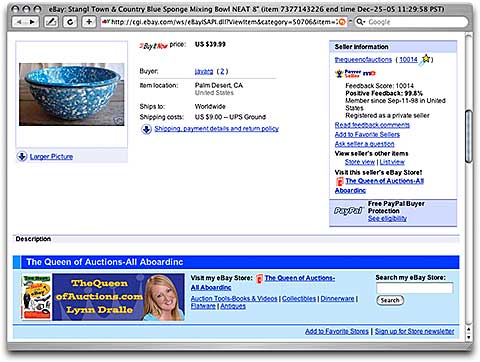The image size is (480, 362).
Task: Focus the Search my eBay Store field
Action: click(x=414, y=288)
